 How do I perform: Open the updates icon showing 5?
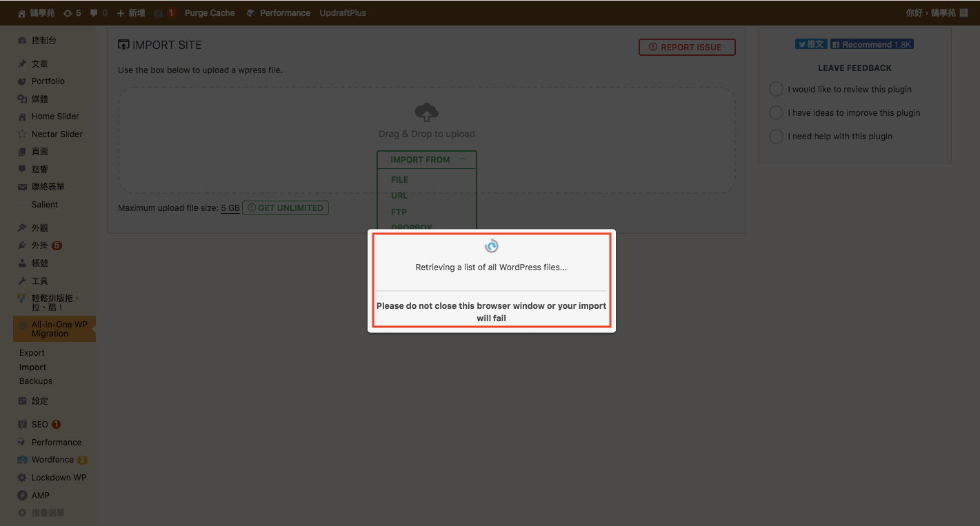tap(72, 13)
